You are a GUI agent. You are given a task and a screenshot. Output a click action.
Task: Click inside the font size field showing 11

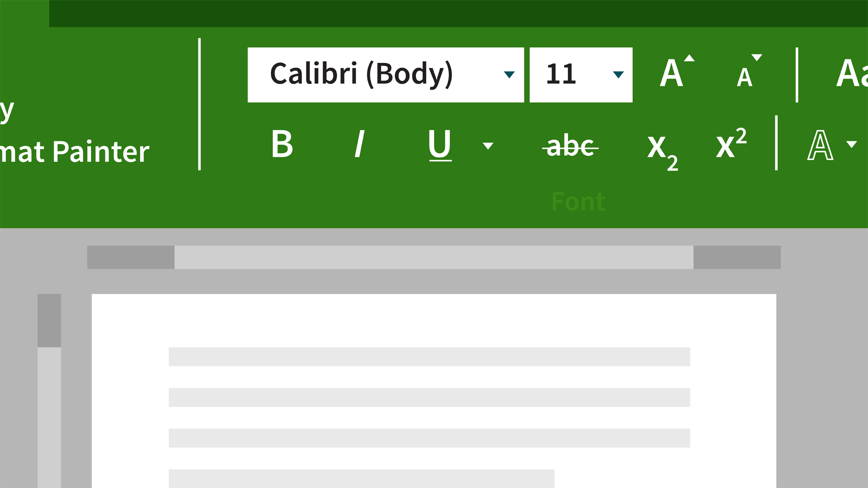click(581, 75)
